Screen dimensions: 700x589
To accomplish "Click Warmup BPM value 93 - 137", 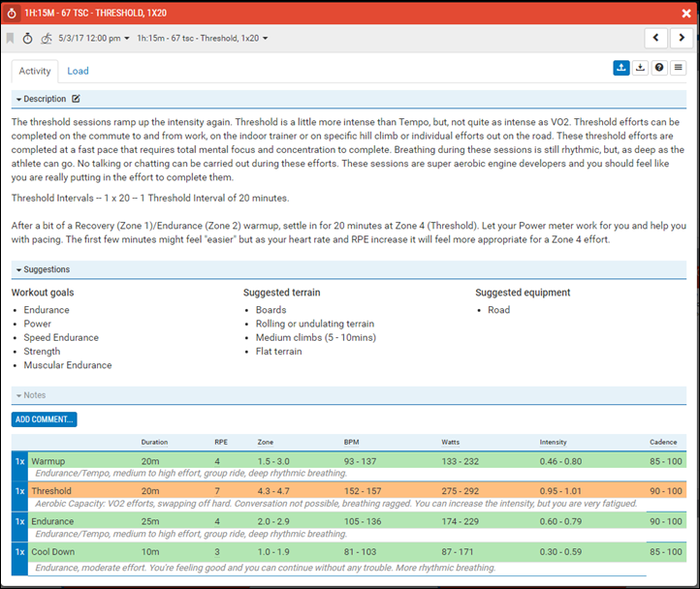I will pyautogui.click(x=361, y=461).
